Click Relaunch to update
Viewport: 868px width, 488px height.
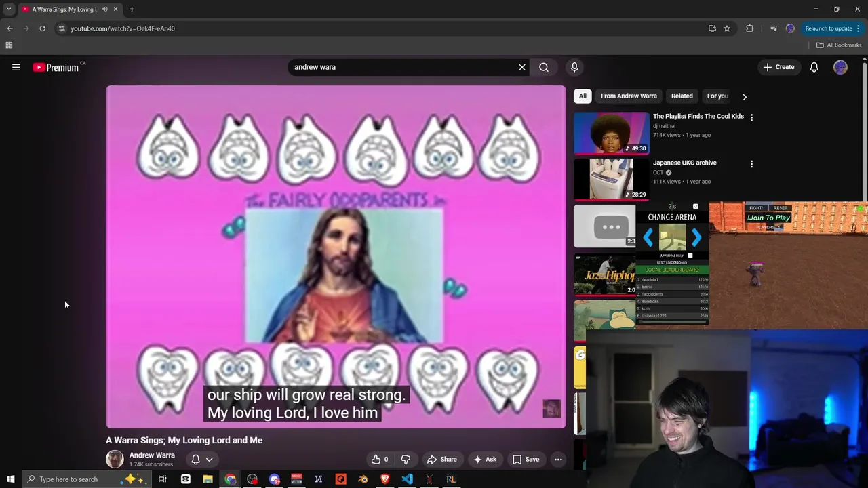click(829, 28)
